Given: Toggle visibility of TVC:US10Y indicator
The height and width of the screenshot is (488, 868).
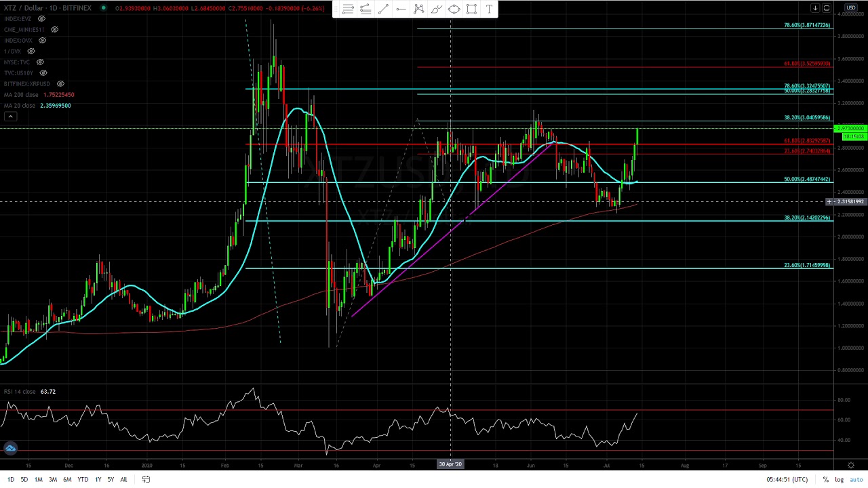Looking at the screenshot, I should (x=43, y=73).
